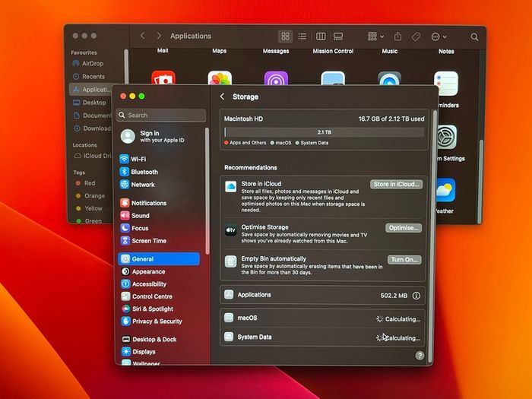Image resolution: width=532 pixels, height=399 pixels.
Task: Select the Applications storage row
Action: pyautogui.click(x=322, y=295)
